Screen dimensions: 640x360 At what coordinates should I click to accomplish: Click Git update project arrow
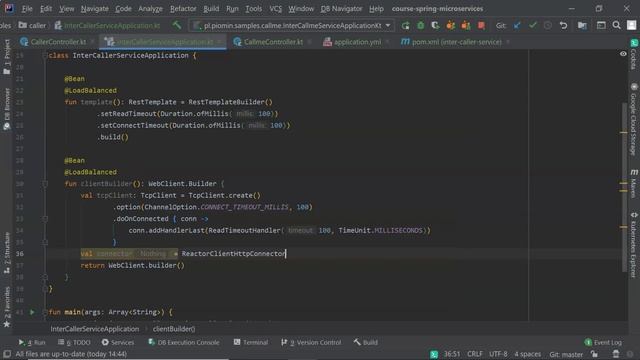point(517,26)
